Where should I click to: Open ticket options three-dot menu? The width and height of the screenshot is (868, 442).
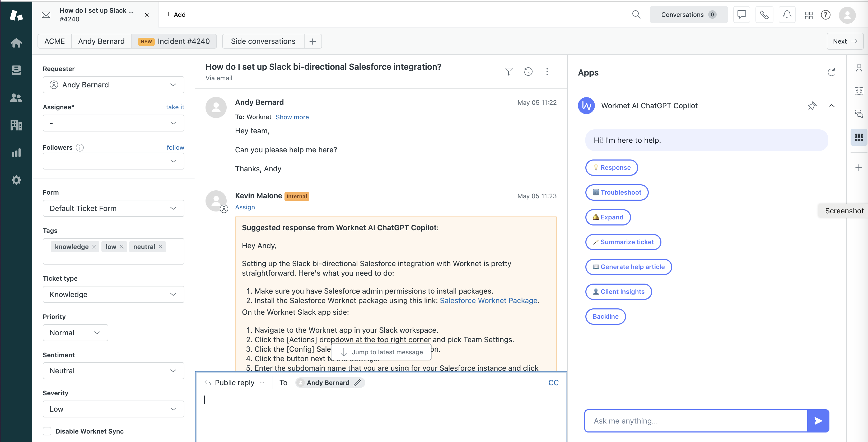click(x=547, y=71)
